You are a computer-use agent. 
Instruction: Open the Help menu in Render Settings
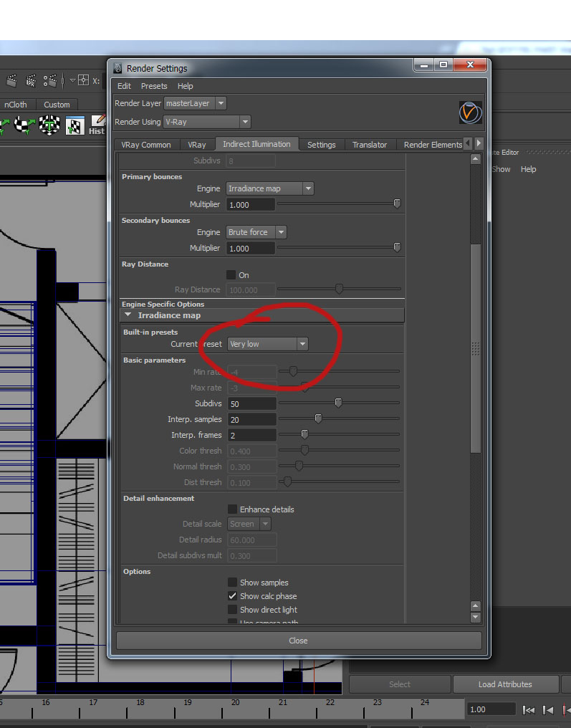click(186, 86)
